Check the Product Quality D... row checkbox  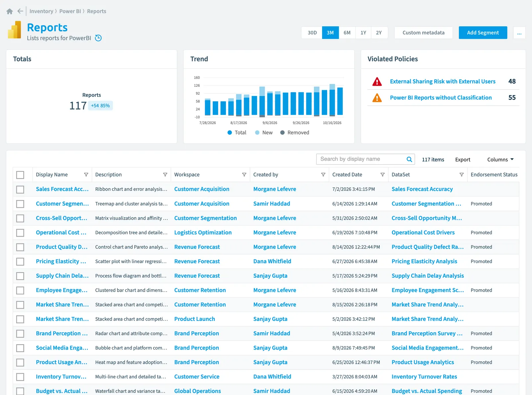click(x=20, y=247)
